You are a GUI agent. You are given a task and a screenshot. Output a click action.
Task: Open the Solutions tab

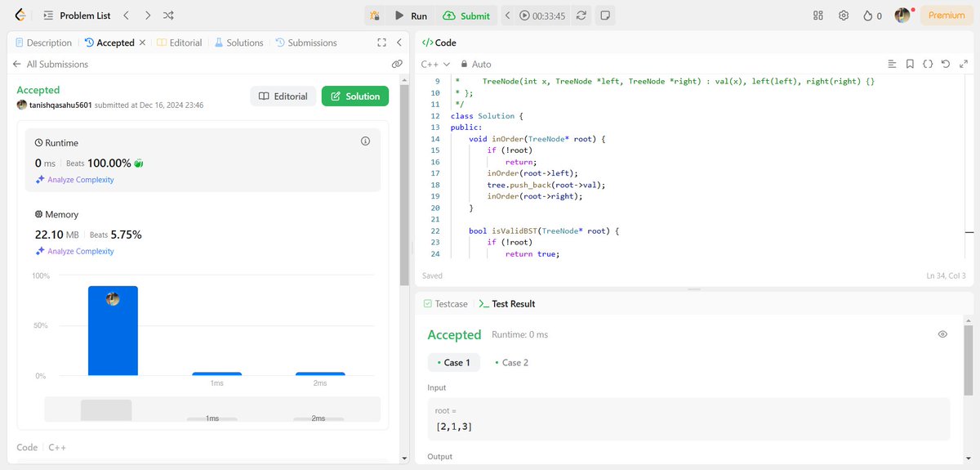click(238, 43)
